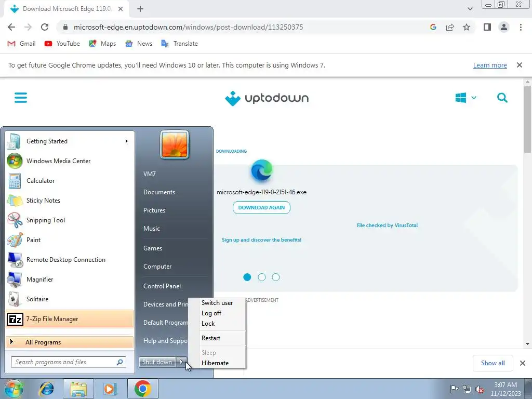The image size is (532, 399).
Task: Open a new Chrome tab
Action: 140,9
